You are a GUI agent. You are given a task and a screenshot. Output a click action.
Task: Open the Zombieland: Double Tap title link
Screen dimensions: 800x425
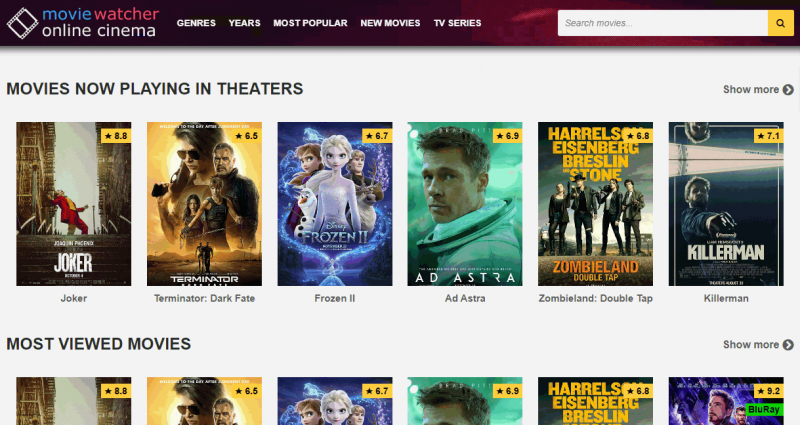pos(595,298)
